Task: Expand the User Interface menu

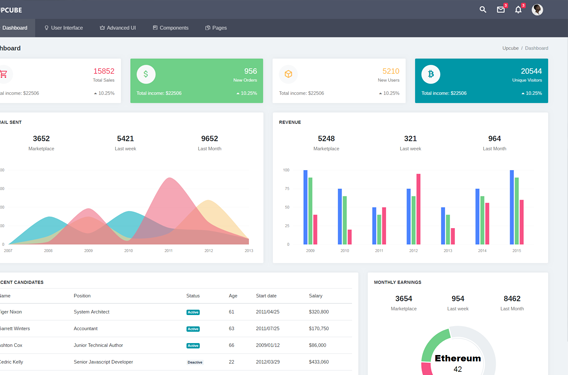Action: pyautogui.click(x=63, y=28)
